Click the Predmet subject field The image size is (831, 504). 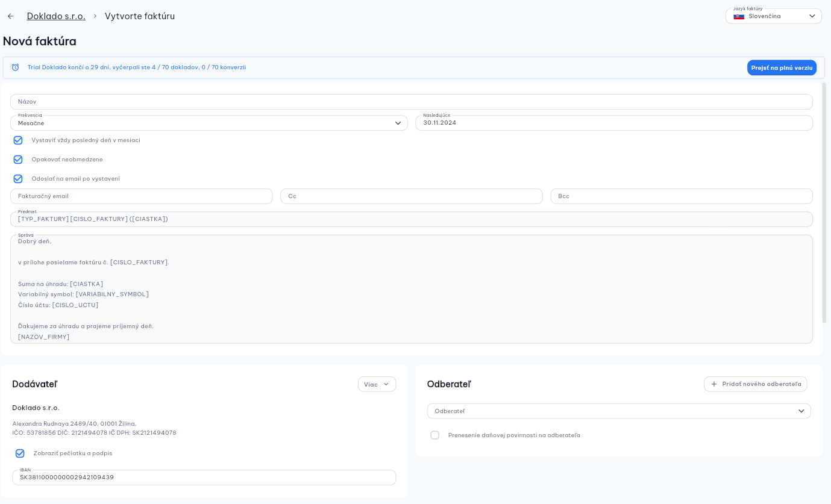tap(412, 219)
